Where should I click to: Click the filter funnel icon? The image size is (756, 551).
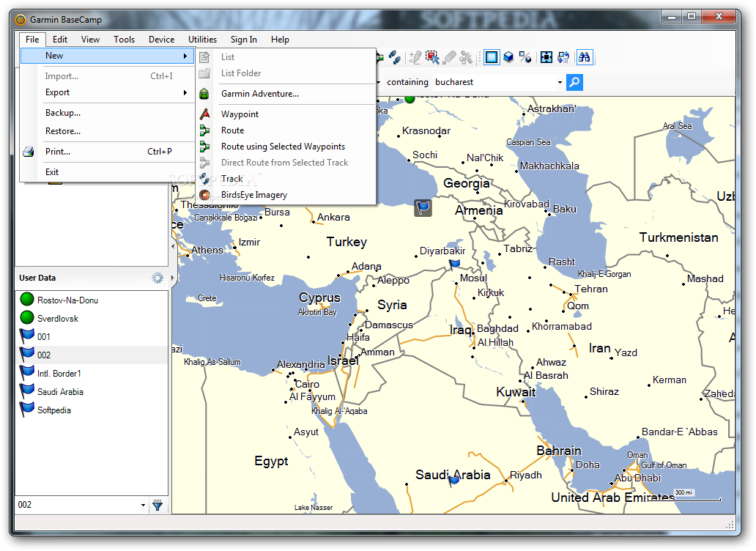point(157,505)
